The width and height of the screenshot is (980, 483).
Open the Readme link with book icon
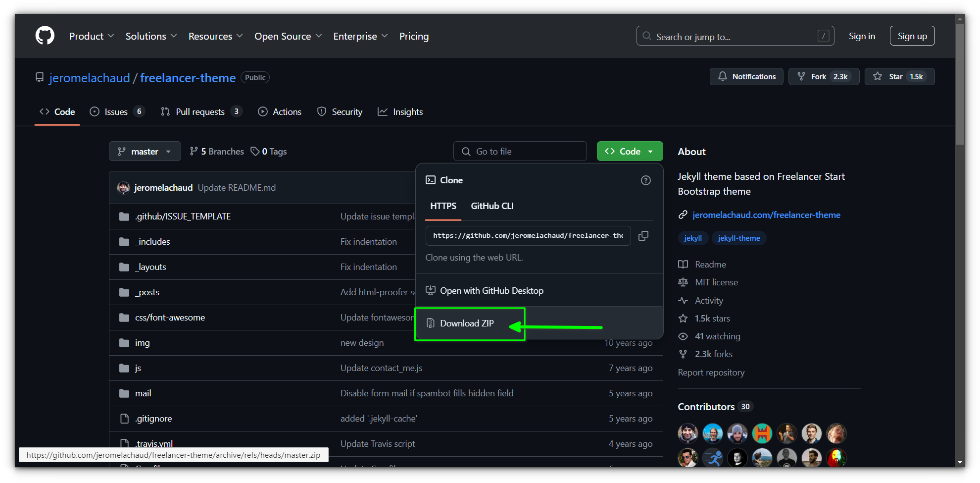pos(710,265)
